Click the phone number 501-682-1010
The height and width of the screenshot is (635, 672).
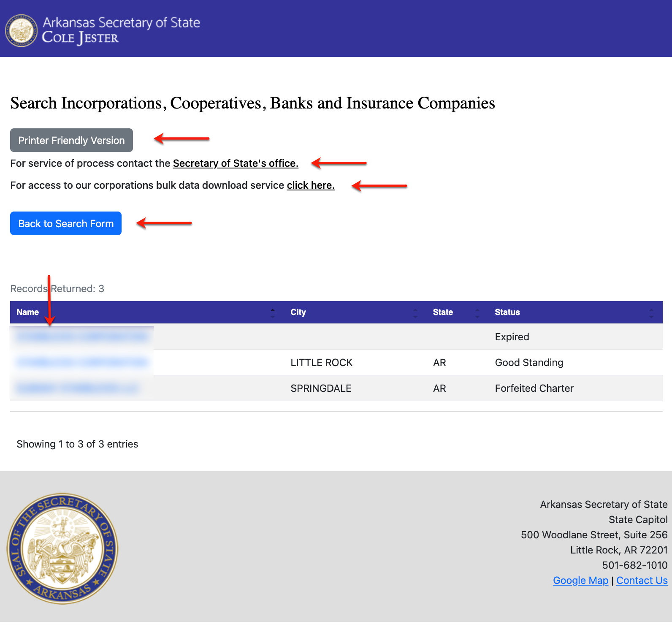(635, 565)
